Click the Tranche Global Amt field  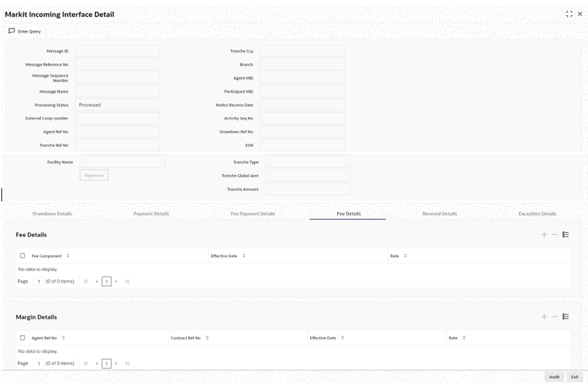[308, 176]
